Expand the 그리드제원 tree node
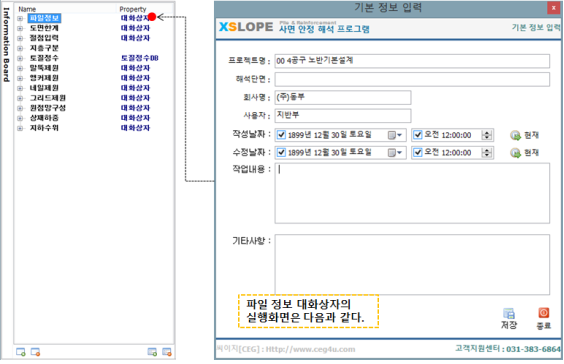This screenshot has width=564, height=364. (20, 98)
